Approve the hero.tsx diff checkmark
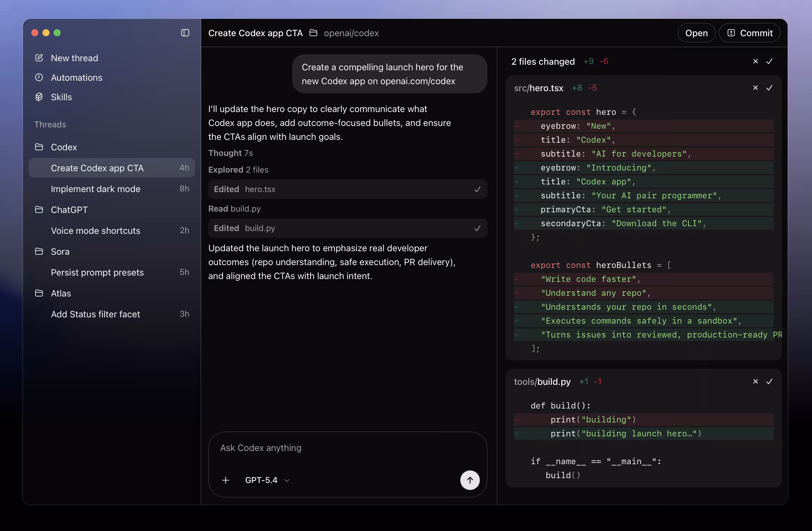Screen dimensions: 812x531 (770, 88)
